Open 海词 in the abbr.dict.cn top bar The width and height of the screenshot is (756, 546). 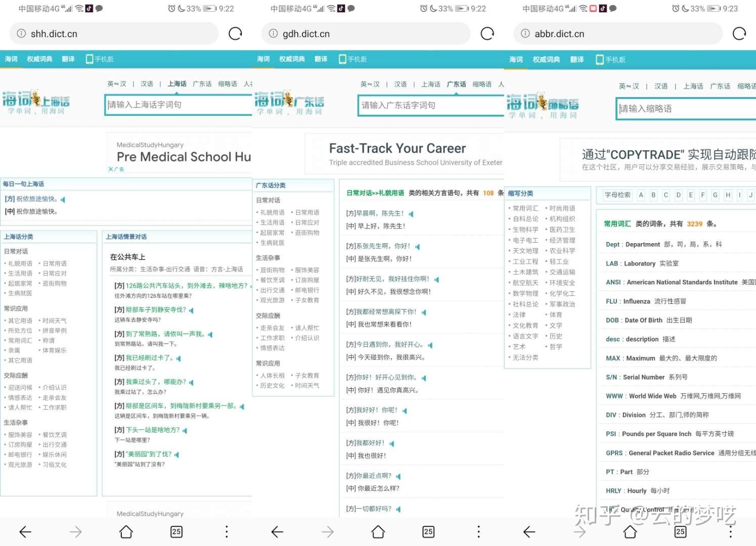516,60
